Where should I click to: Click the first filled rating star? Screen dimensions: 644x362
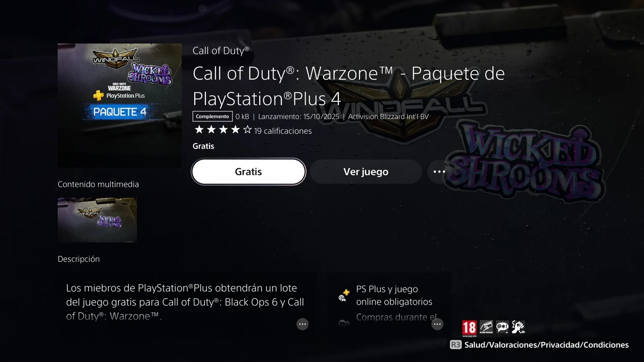point(199,130)
